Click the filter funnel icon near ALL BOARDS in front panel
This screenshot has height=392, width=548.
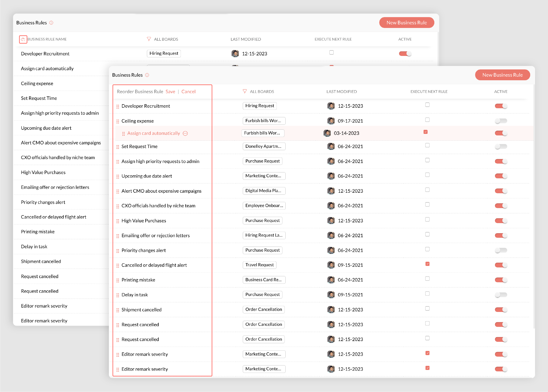pyautogui.click(x=245, y=91)
